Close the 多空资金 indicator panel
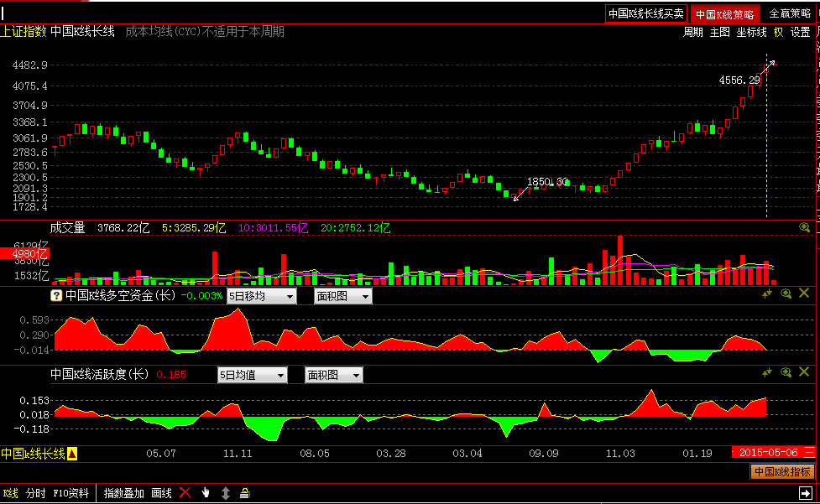Screen dimensions: 820x504 [x=804, y=294]
